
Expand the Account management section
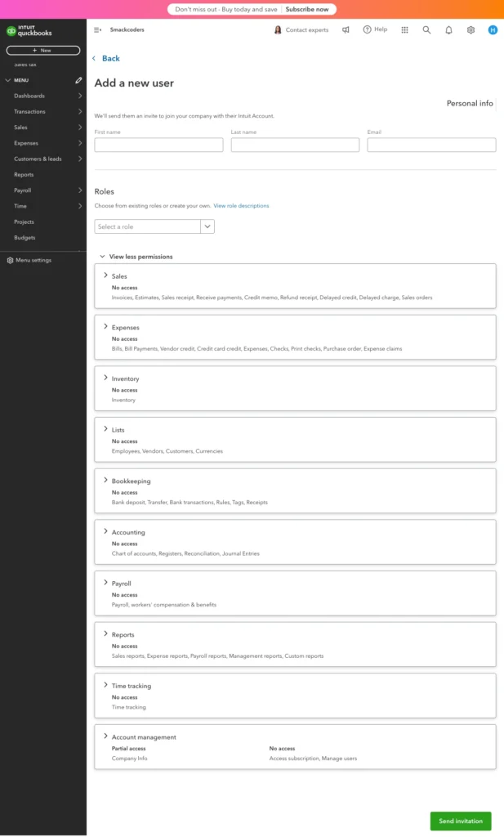105,736
